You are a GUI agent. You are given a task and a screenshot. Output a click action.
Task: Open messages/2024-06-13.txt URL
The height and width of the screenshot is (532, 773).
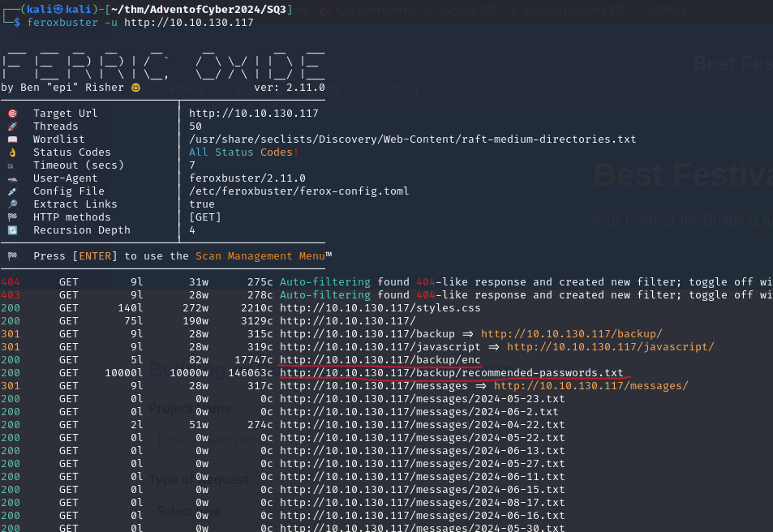(x=423, y=451)
